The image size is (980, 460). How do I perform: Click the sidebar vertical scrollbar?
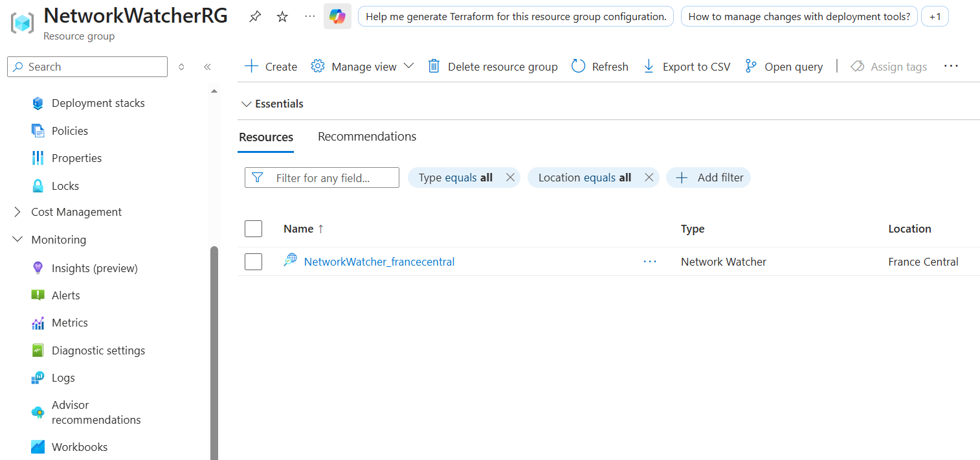(214, 353)
